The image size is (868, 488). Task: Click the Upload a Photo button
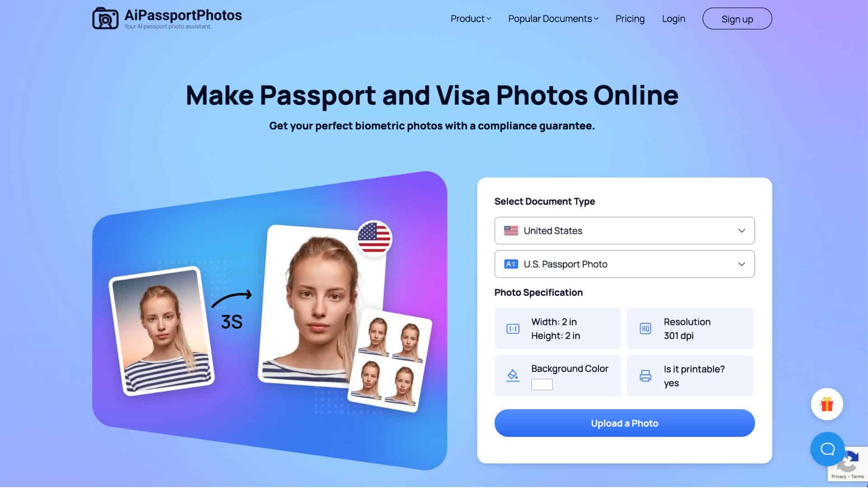click(x=624, y=423)
